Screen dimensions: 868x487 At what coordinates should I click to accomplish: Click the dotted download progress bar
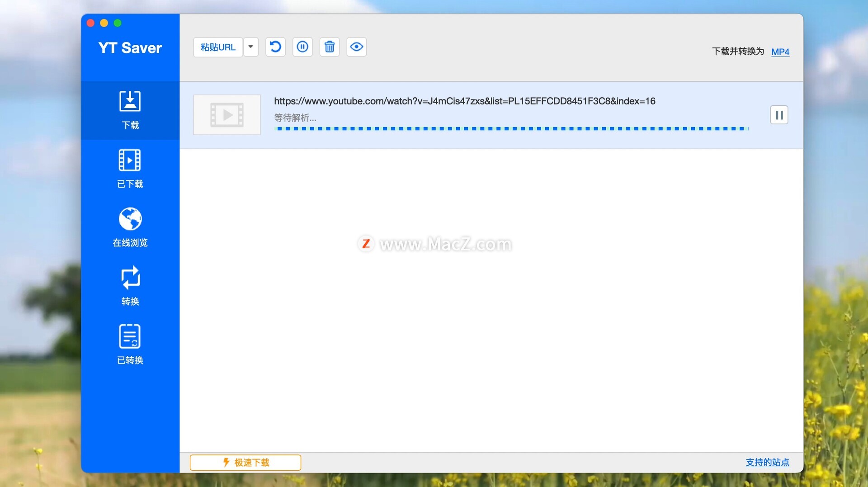click(511, 129)
